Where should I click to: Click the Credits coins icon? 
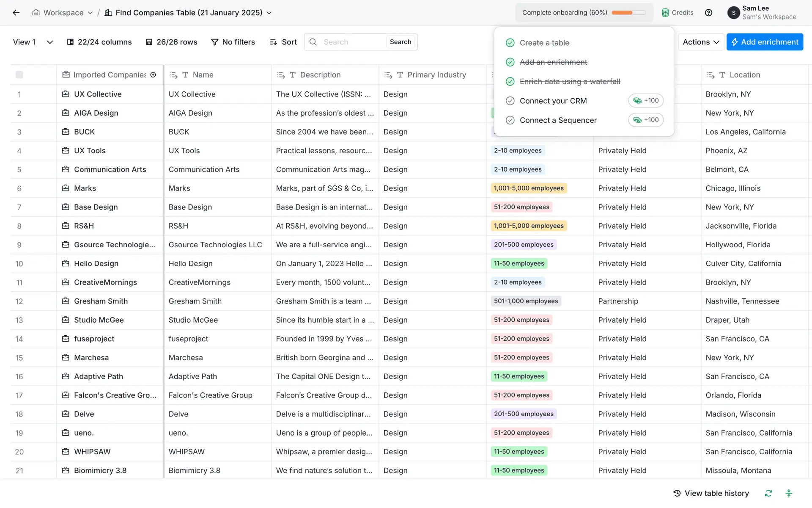point(665,13)
